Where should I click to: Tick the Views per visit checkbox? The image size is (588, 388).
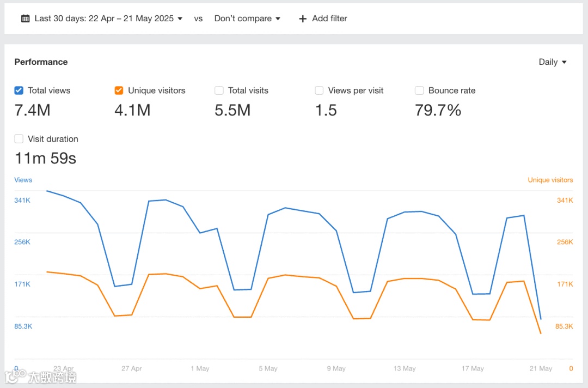[319, 90]
